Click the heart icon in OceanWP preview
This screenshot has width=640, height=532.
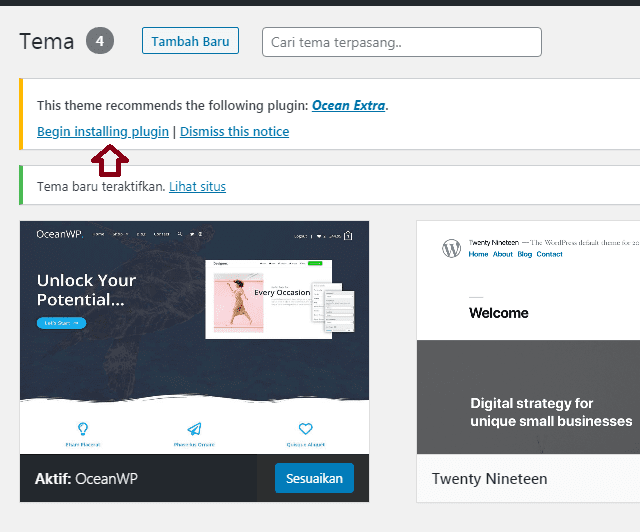(x=306, y=429)
